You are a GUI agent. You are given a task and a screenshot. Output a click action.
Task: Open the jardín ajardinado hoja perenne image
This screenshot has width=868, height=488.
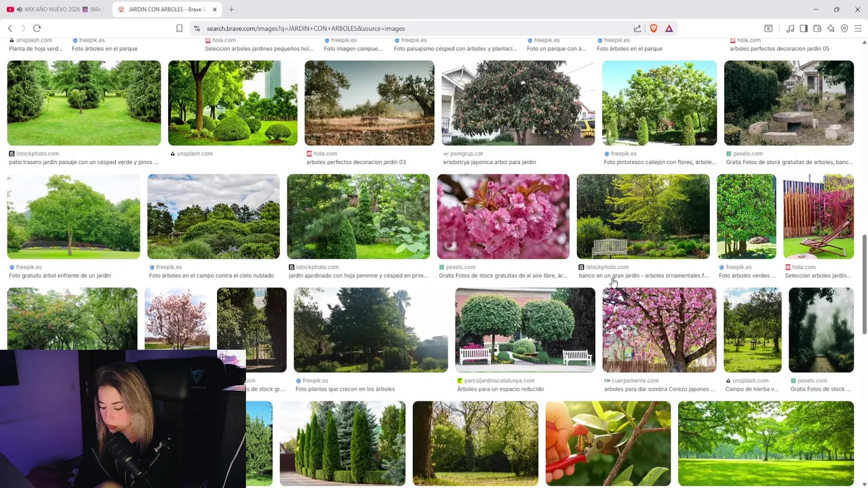[x=359, y=216]
